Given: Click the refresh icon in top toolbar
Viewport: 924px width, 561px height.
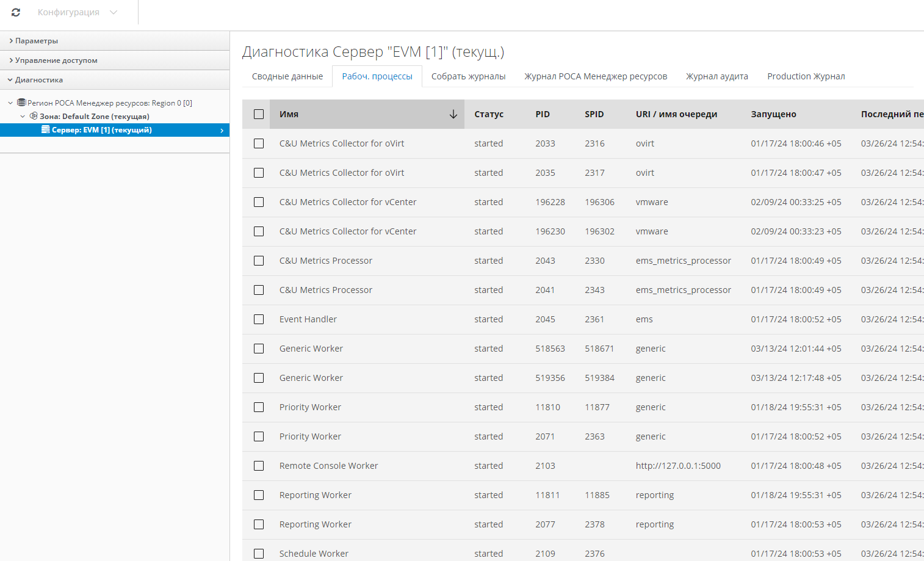Looking at the screenshot, I should [16, 12].
